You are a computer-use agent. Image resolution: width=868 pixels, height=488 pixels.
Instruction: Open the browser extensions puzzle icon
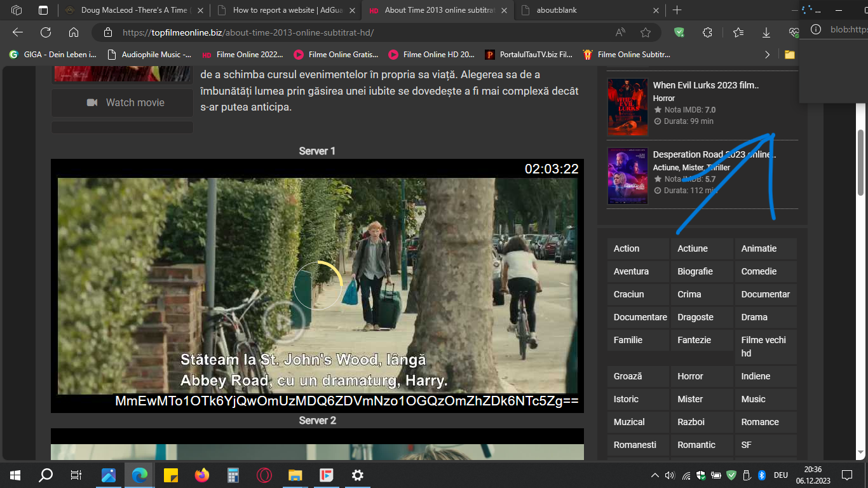707,32
